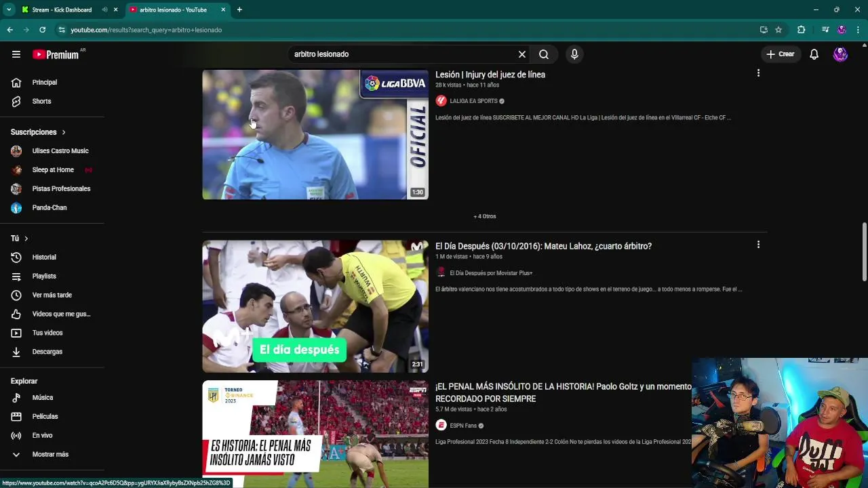This screenshot has width=868, height=488.
Task: Expand the Tú section
Action: point(20,239)
